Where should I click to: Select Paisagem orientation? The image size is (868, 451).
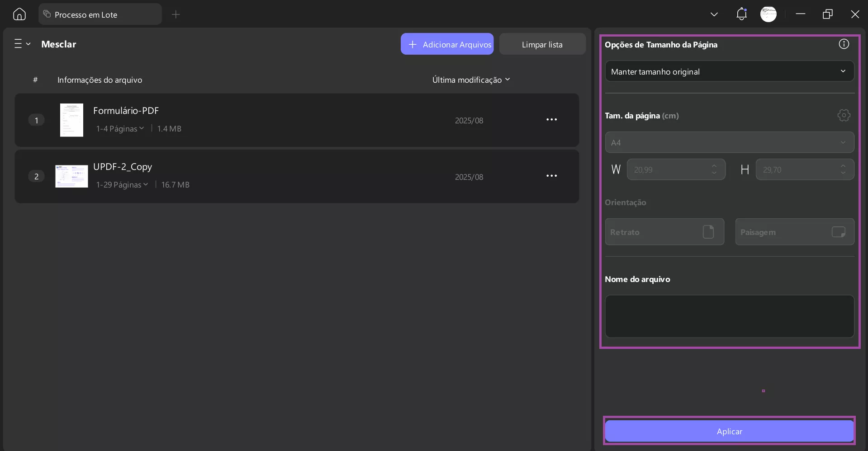(794, 232)
